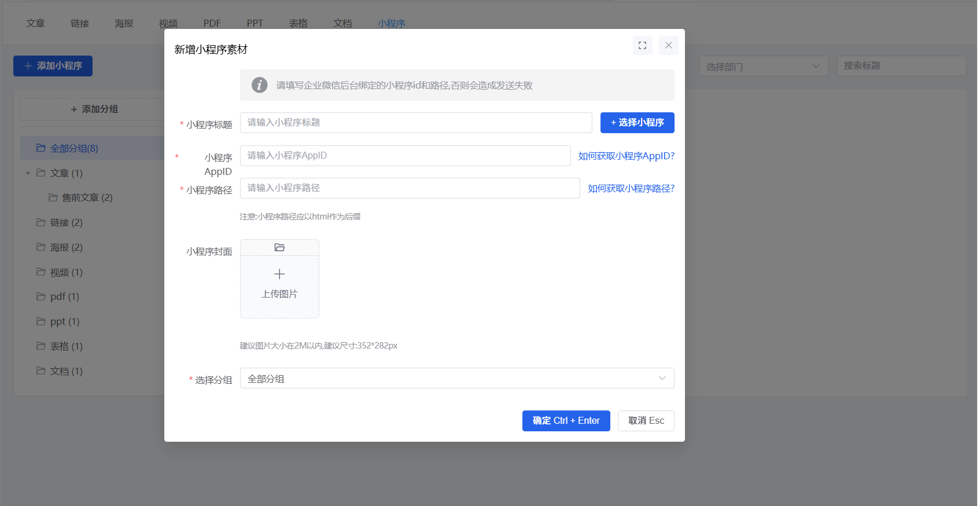Click the folder icon beside ppt (1)
This screenshot has height=506, width=980.
41,321
